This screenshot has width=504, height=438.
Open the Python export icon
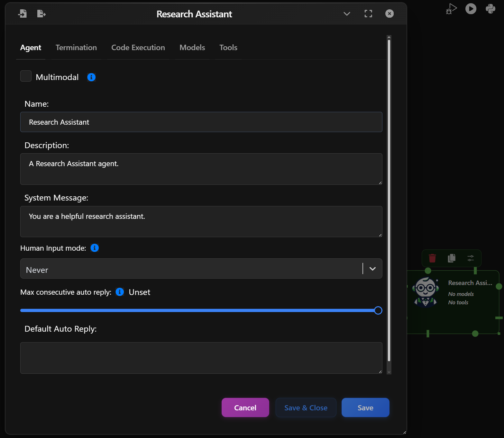pos(490,9)
